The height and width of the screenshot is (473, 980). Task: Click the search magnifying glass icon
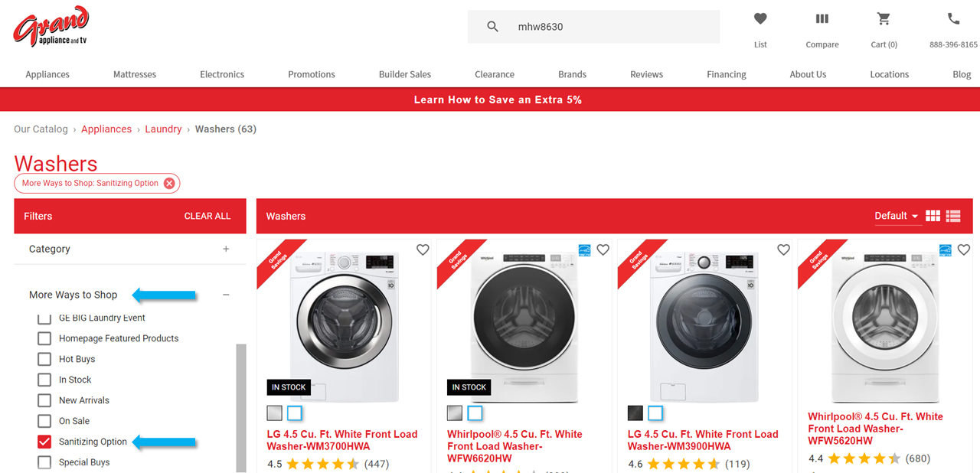492,26
